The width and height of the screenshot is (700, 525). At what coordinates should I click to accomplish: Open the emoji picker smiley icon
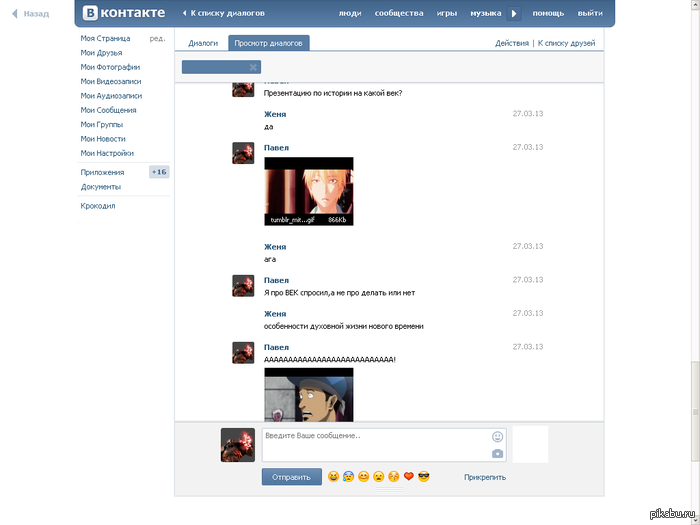[497, 437]
